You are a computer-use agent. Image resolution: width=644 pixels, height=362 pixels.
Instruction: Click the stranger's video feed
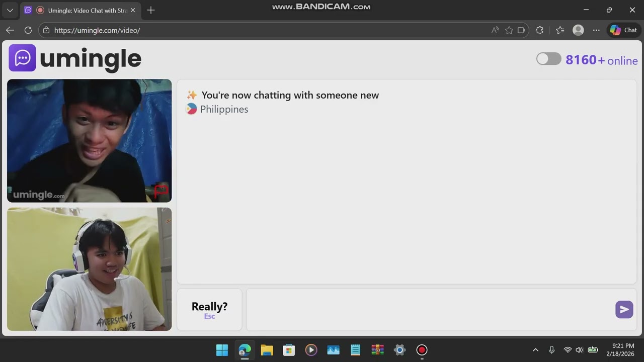(90, 141)
